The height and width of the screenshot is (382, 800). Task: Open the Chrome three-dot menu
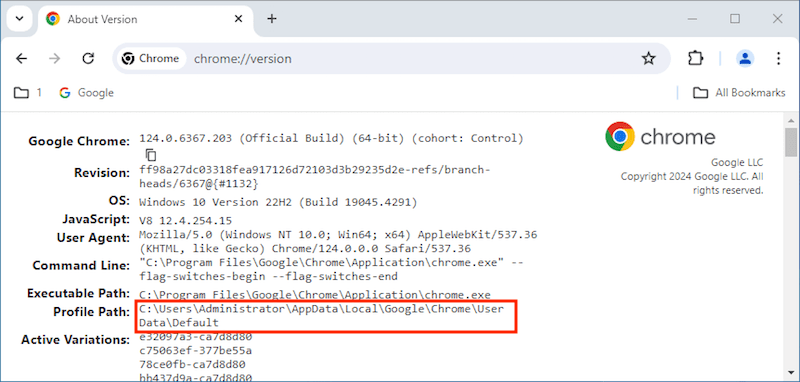click(778, 59)
